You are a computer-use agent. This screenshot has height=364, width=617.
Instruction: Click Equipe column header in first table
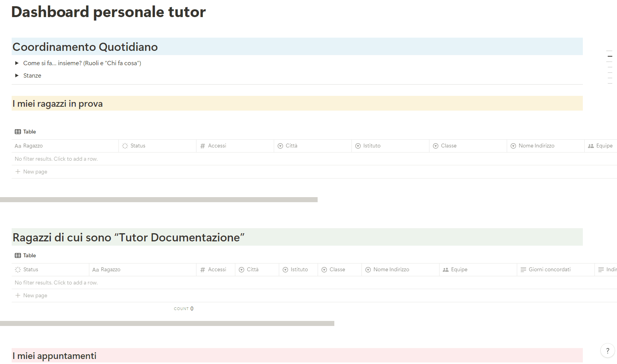[x=601, y=146]
